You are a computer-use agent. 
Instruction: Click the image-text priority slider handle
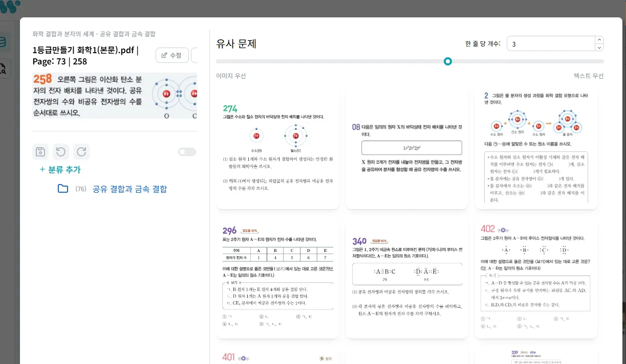point(448,61)
